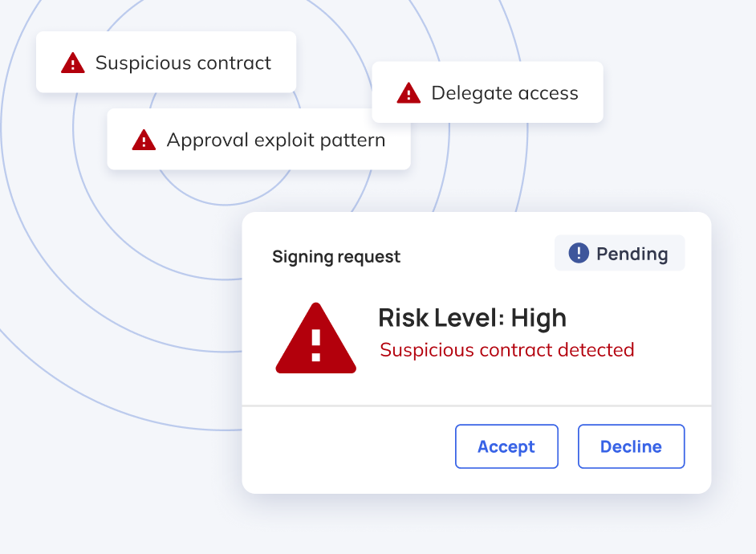Open the red Suspicious contract detected message

click(506, 350)
